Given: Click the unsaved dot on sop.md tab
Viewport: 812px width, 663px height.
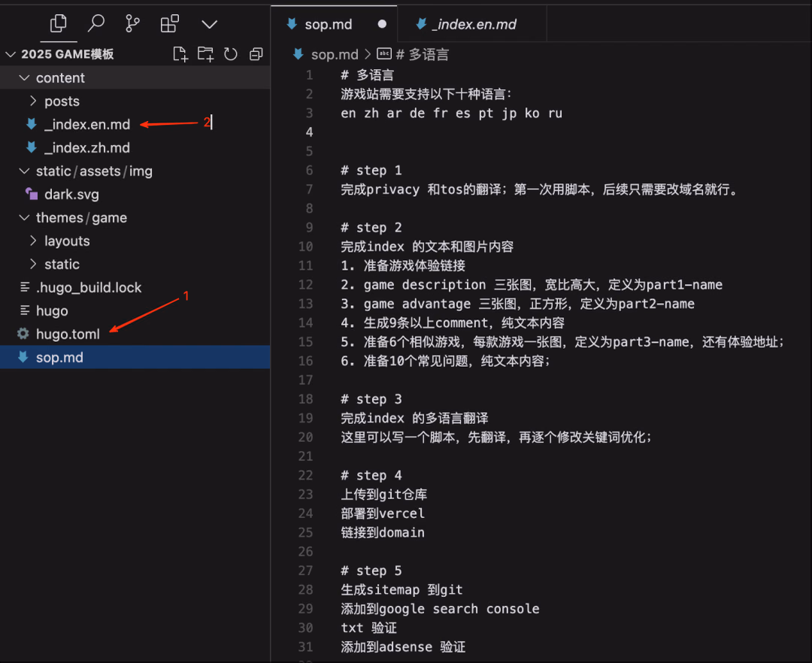Looking at the screenshot, I should click(x=382, y=24).
